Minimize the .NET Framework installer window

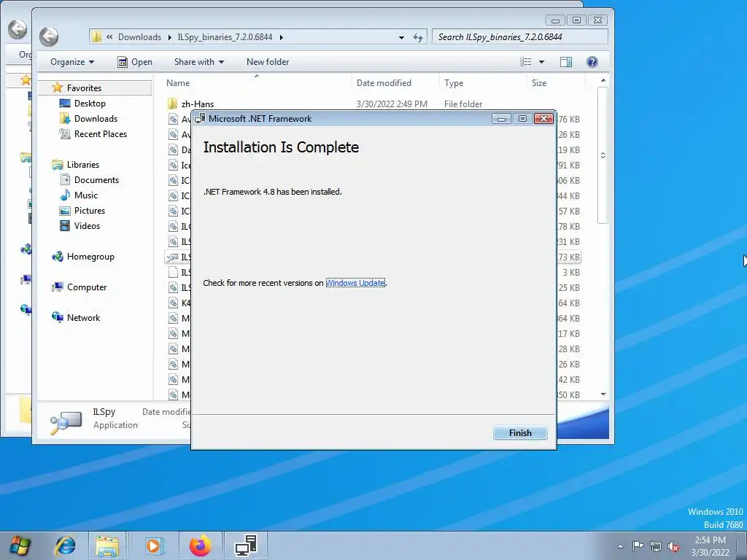(501, 119)
